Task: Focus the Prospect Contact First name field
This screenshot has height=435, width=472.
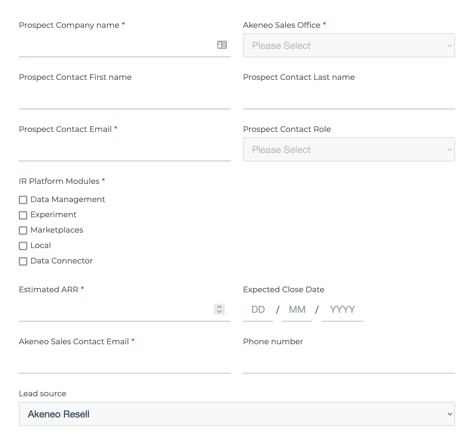Action: (125, 97)
